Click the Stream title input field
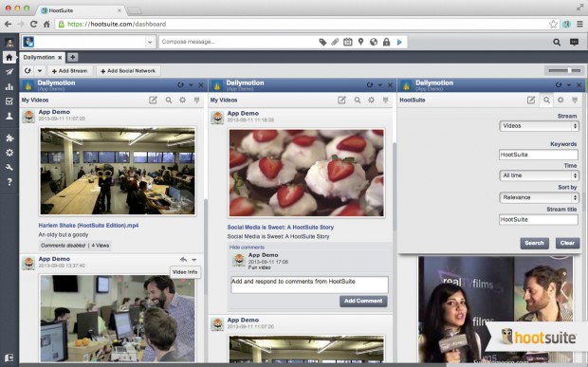The image size is (588, 367). coord(539,220)
